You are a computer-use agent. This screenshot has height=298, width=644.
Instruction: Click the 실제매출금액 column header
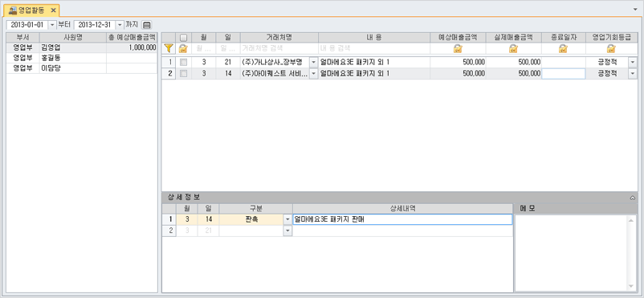[513, 38]
